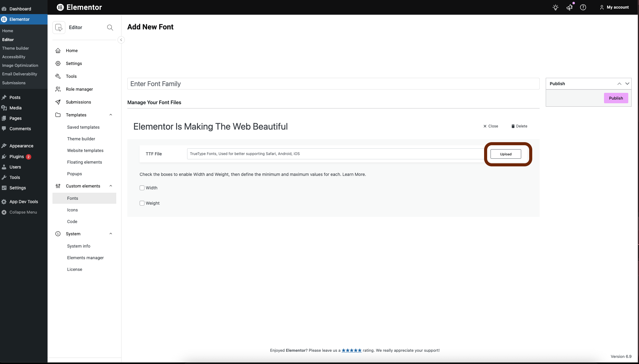The width and height of the screenshot is (639, 364).
Task: Collapse the Editor sidebar using arrow button
Action: pyautogui.click(x=121, y=40)
